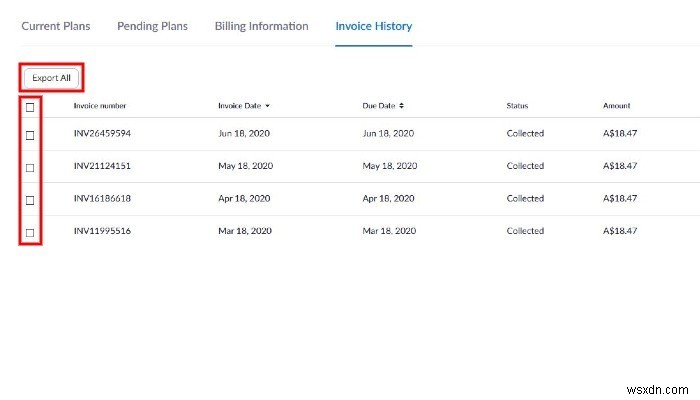Image resolution: width=700 pixels, height=400 pixels.
Task: Click the Export All button
Action: coord(51,77)
